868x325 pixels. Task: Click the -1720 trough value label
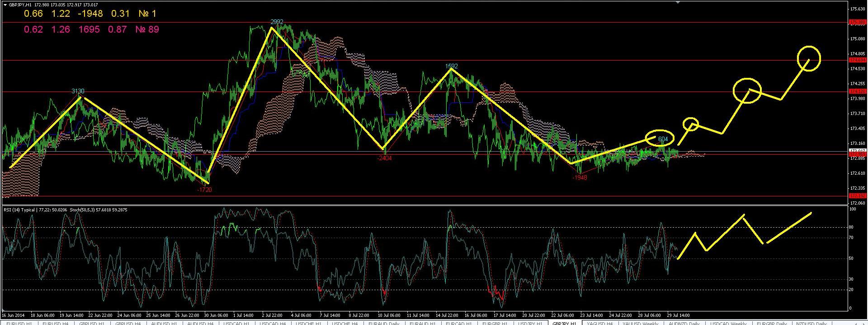point(204,190)
